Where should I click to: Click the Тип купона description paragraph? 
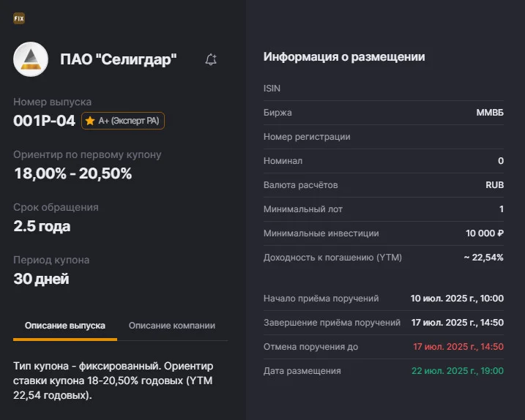pos(113,380)
